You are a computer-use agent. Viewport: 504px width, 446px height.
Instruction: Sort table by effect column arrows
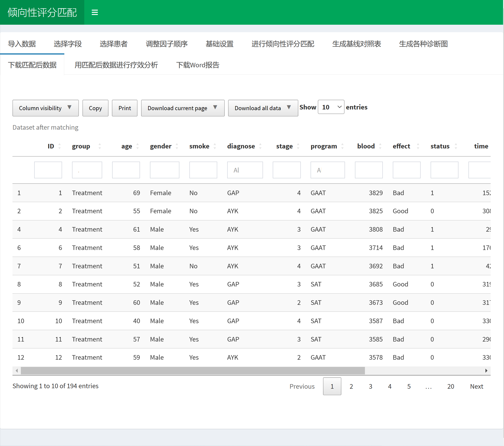pos(418,146)
